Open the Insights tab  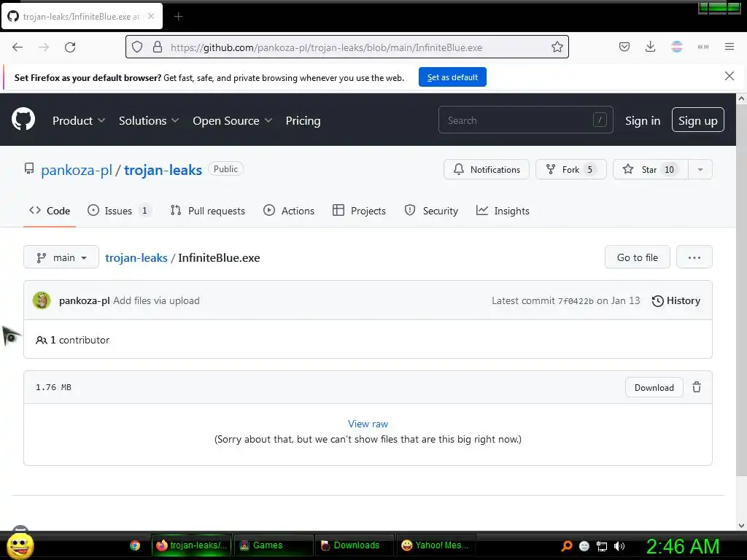[503, 211]
